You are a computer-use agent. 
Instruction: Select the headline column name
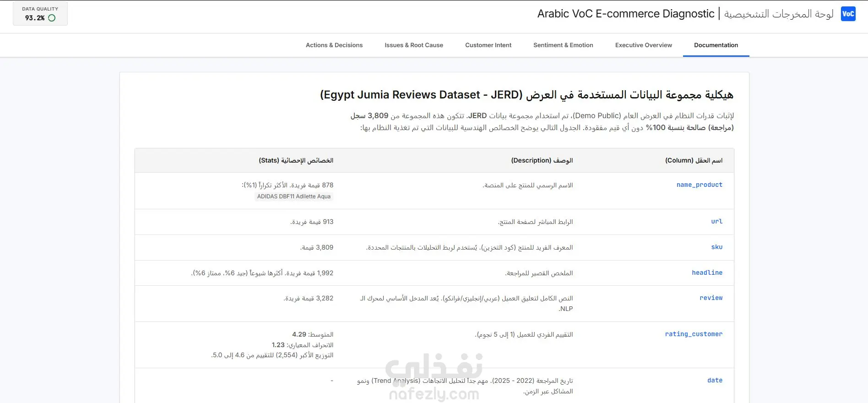pyautogui.click(x=707, y=273)
